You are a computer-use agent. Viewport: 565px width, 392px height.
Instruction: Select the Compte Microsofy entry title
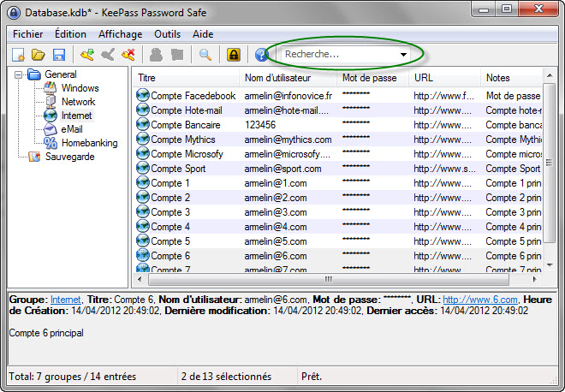(x=187, y=154)
